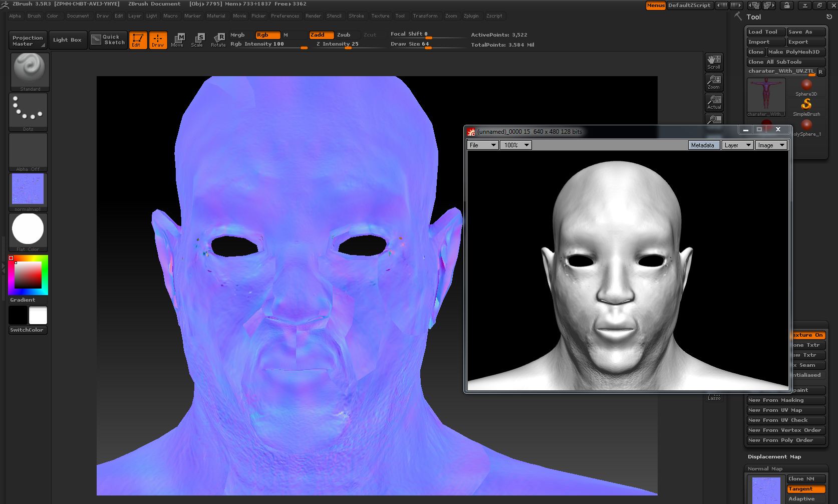Toggle Texture On in Tool palette
The image size is (838, 504).
[807, 335]
